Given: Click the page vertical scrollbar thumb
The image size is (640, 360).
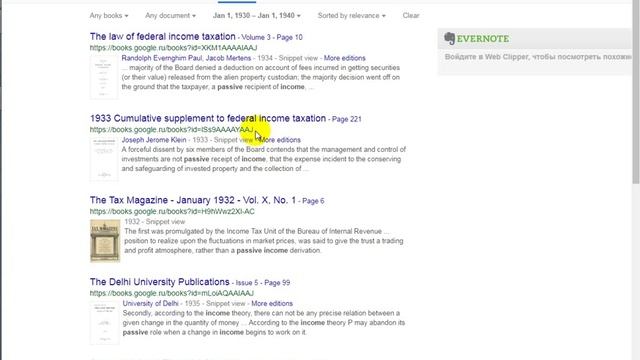Looking at the screenshot, I should [636, 92].
